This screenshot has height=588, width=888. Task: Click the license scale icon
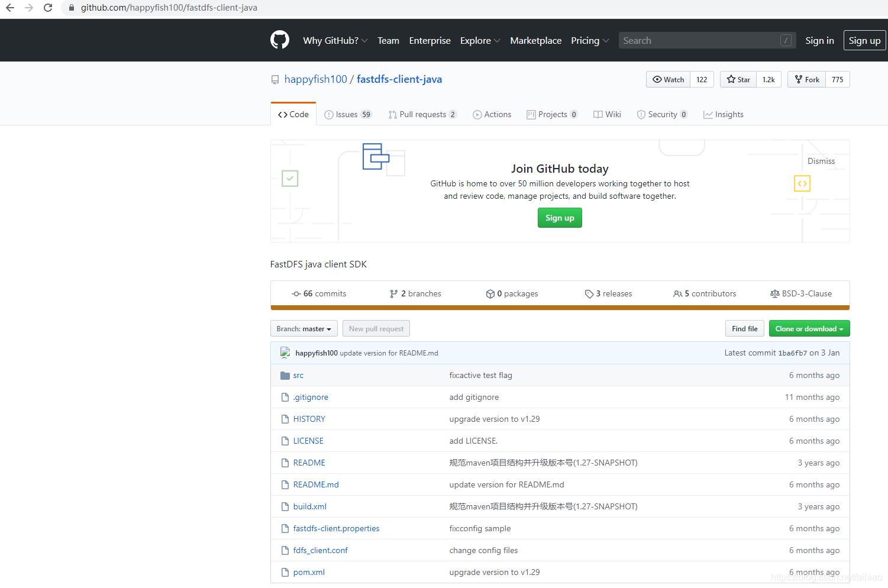pos(775,294)
